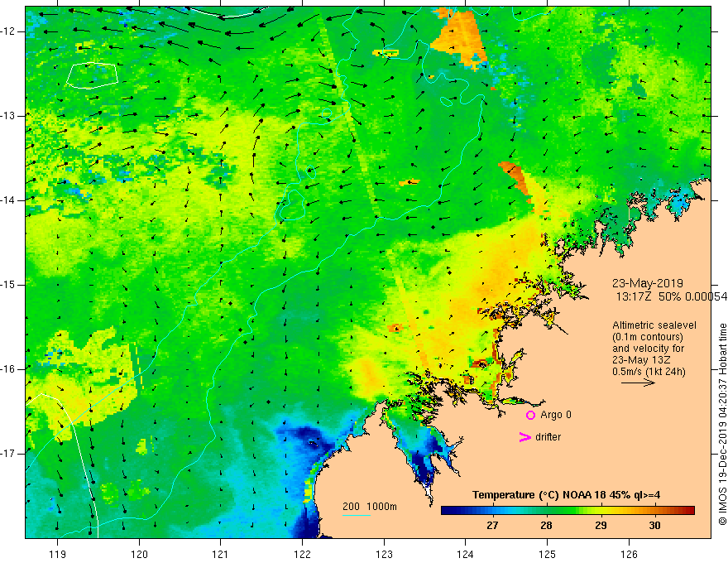
Task: Click the latitude label -16
Action: click(8, 368)
